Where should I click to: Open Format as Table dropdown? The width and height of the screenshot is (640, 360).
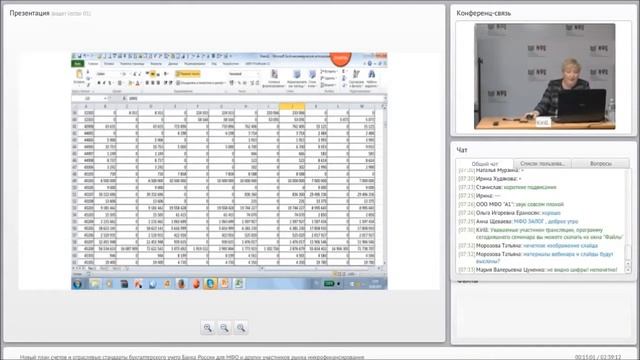pos(297,79)
